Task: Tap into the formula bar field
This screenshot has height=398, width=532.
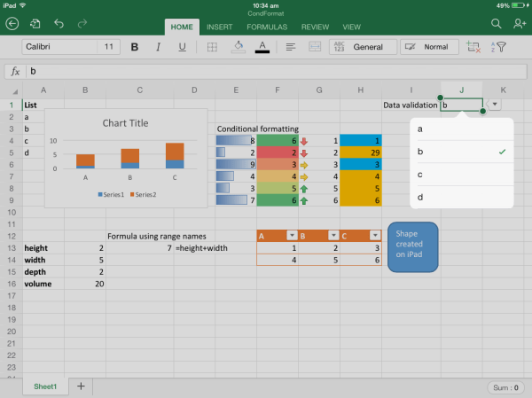Action: coord(277,71)
